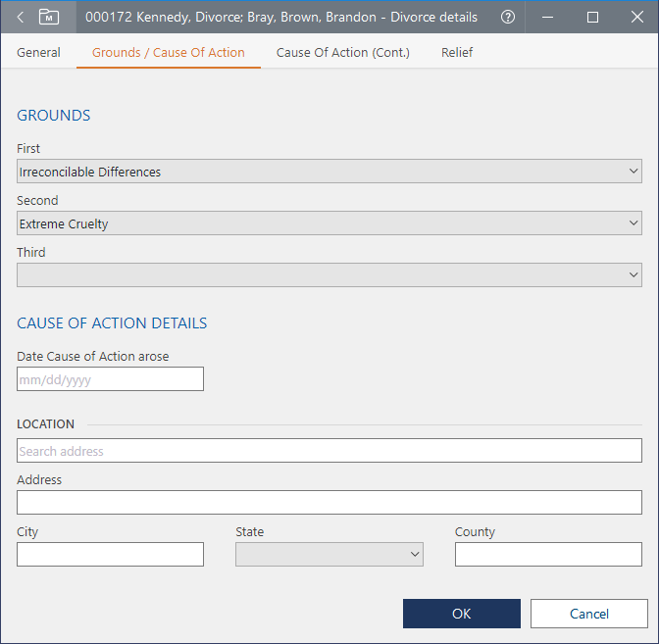Image resolution: width=659 pixels, height=644 pixels.
Task: Click the Date Cause of Action arose field
Action: (x=110, y=379)
